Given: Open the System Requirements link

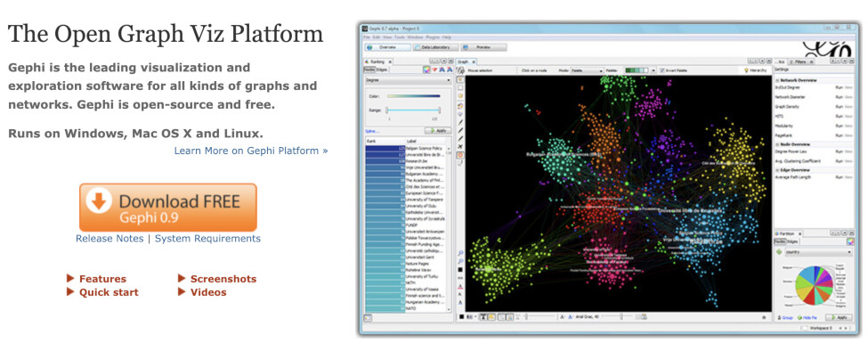Looking at the screenshot, I should (207, 239).
